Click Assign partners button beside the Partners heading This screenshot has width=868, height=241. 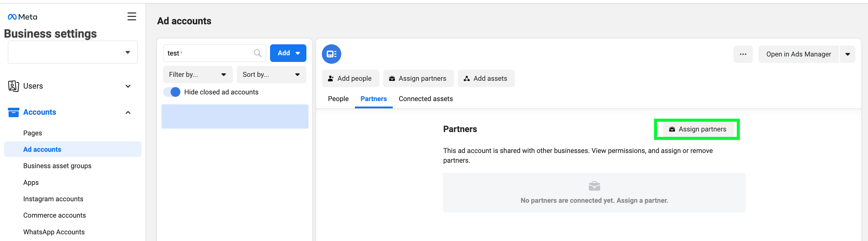[x=698, y=129]
